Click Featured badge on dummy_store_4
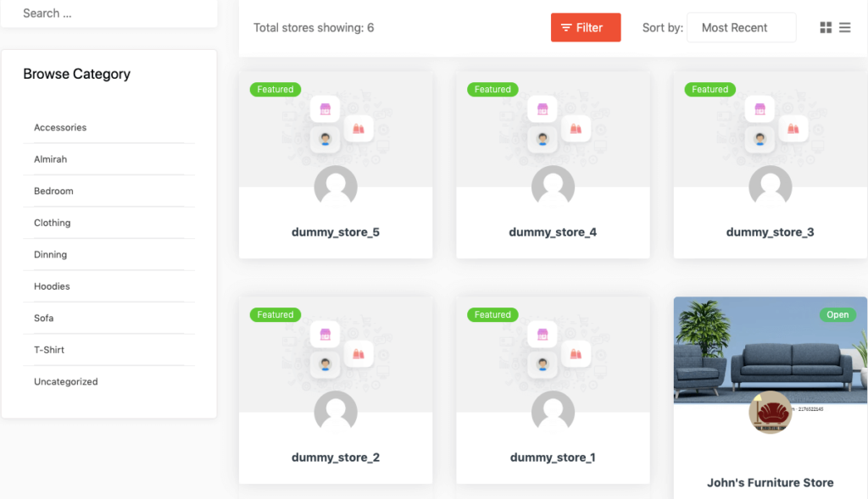The width and height of the screenshot is (868, 499). [492, 90]
